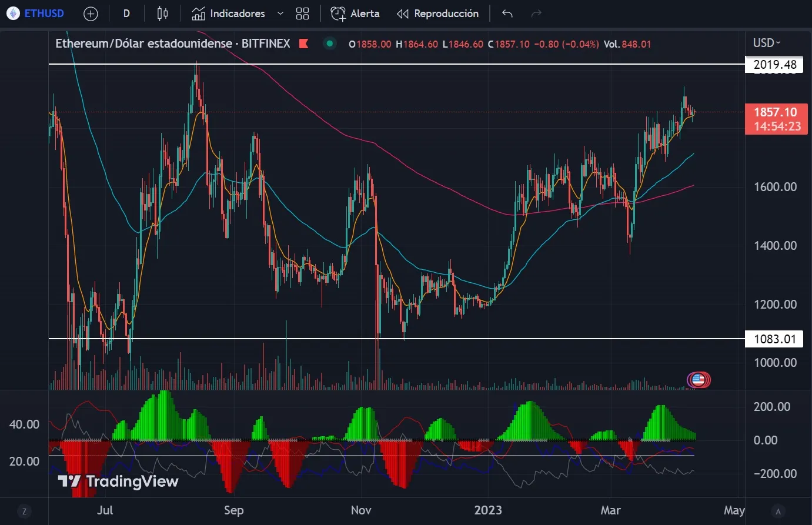
Task: Undo the last chart action
Action: pyautogui.click(x=507, y=14)
